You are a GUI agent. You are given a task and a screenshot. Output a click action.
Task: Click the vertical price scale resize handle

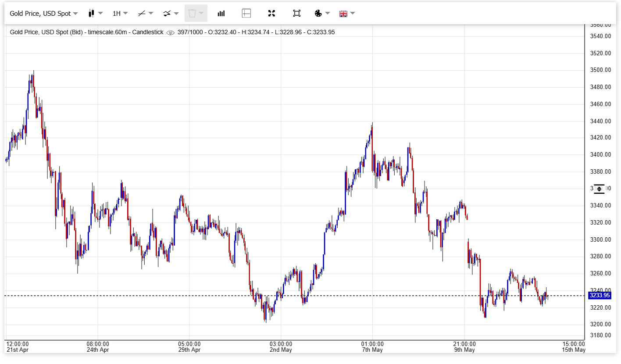point(599,189)
